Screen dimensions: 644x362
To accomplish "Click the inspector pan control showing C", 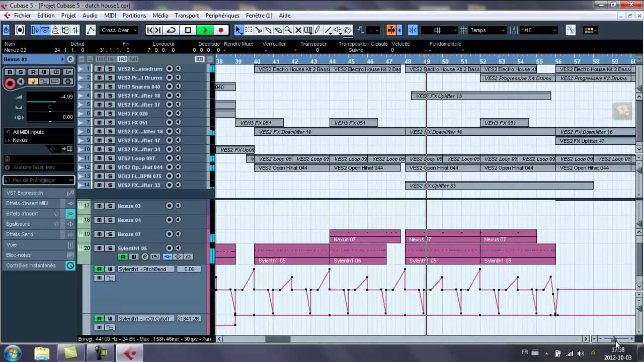I will (x=49, y=107).
